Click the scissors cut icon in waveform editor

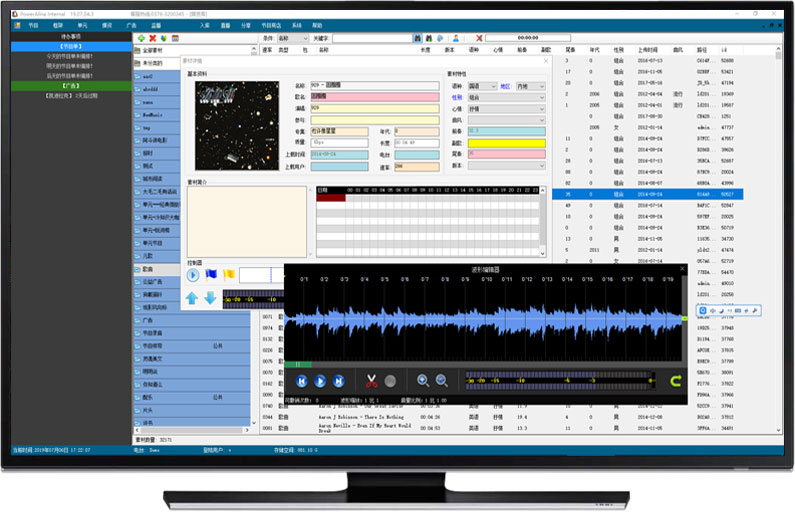pyautogui.click(x=371, y=381)
